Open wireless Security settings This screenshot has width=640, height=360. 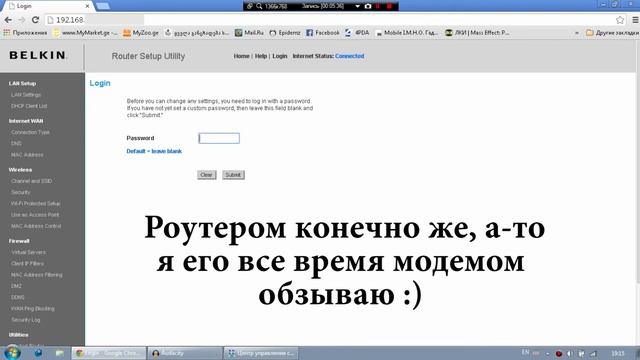pyautogui.click(x=20, y=192)
